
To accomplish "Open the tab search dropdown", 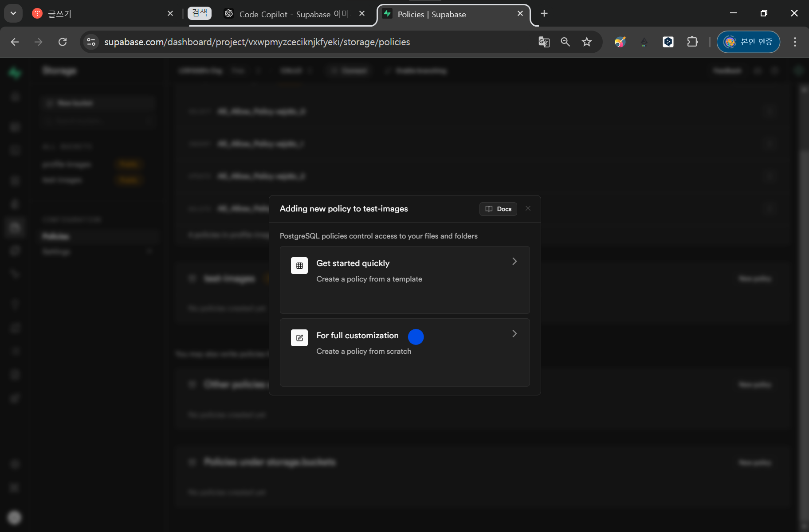I will [x=13, y=13].
